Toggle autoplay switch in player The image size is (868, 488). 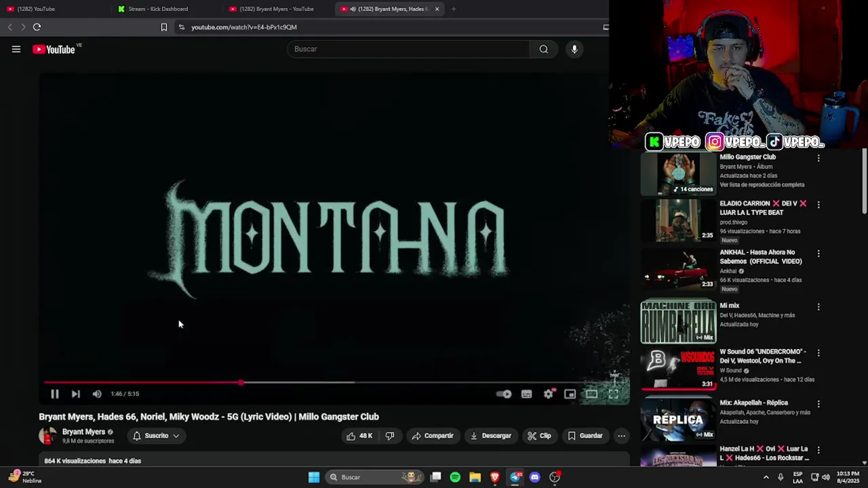504,394
